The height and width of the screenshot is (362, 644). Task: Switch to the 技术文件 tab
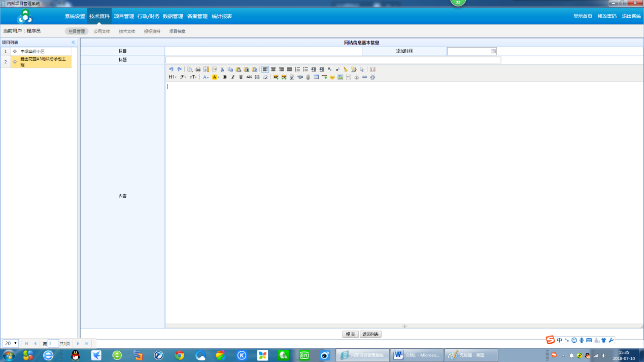(127, 31)
